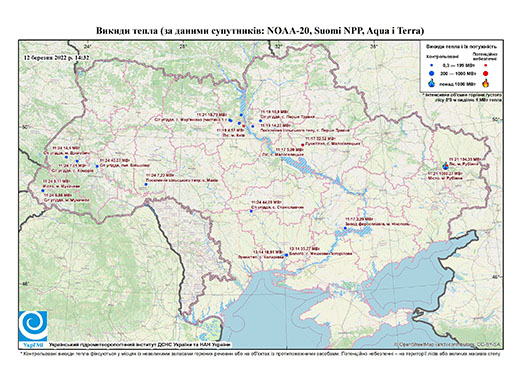Click the institute name next to the logo
This screenshot has width=520, height=368.
click(x=140, y=345)
